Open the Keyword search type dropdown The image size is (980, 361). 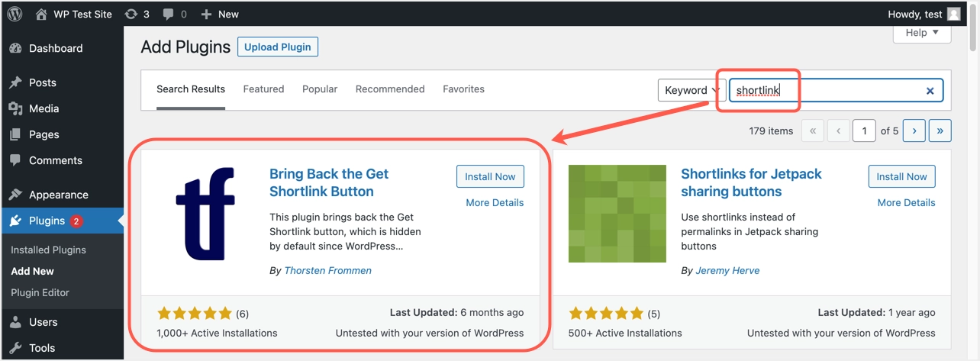click(x=691, y=90)
